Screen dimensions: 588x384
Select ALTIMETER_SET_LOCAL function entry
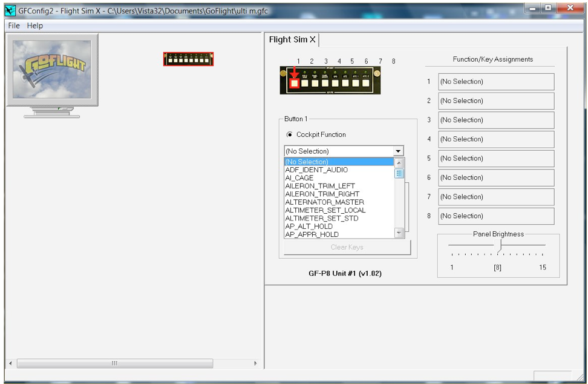[339, 210]
